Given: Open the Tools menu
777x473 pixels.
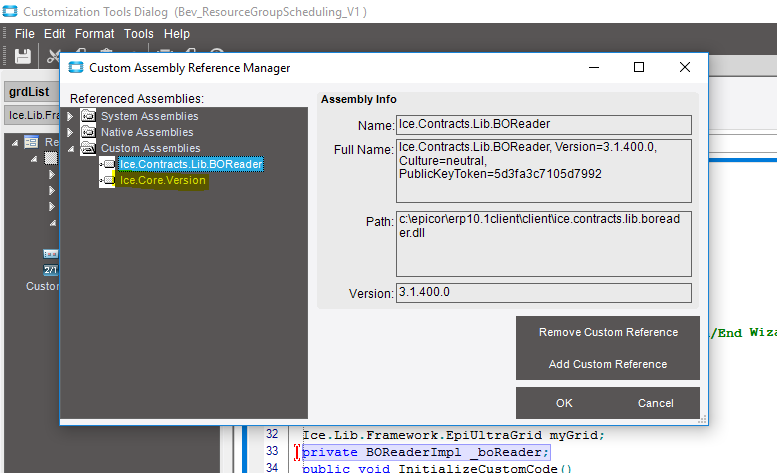Looking at the screenshot, I should pos(139,34).
